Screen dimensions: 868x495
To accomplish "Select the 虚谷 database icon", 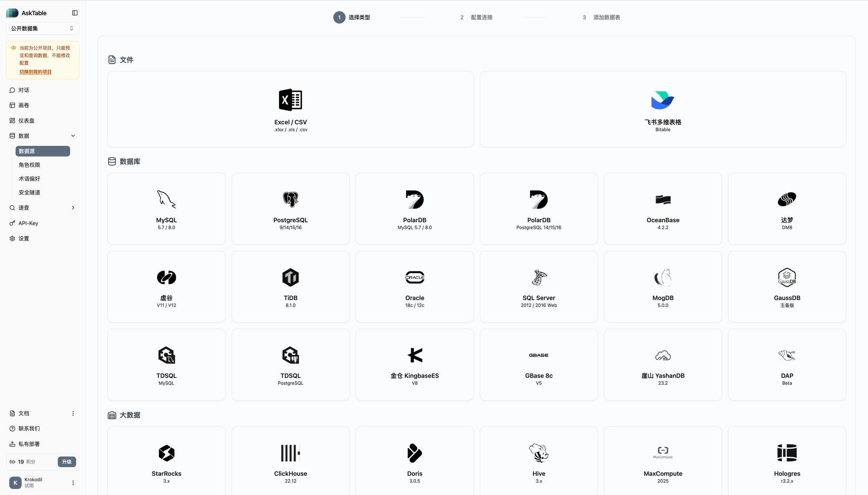I will (166, 277).
